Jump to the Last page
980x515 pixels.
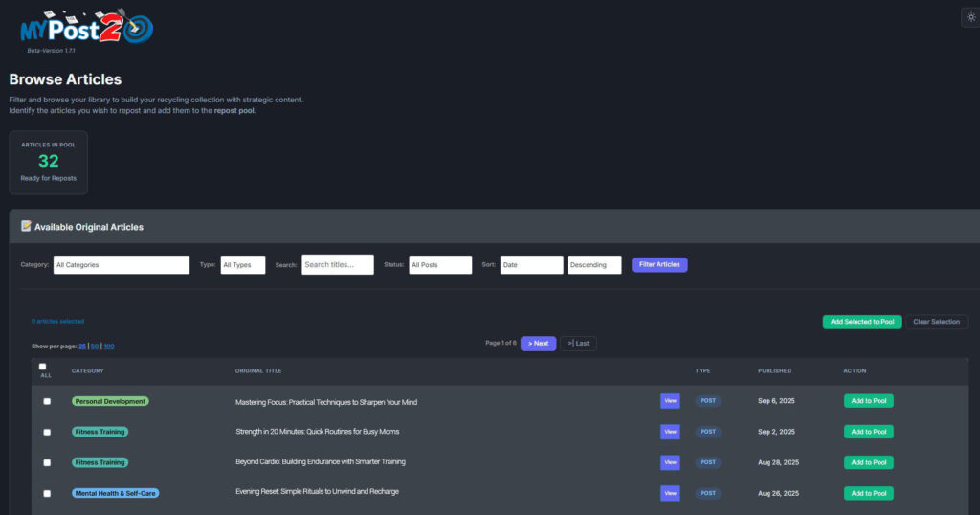click(x=578, y=344)
